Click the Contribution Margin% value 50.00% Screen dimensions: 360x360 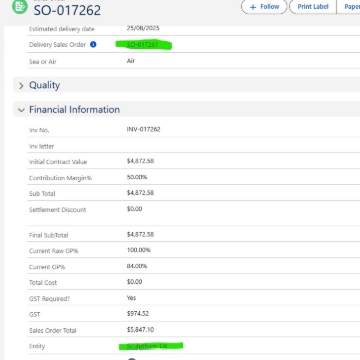[137, 177]
